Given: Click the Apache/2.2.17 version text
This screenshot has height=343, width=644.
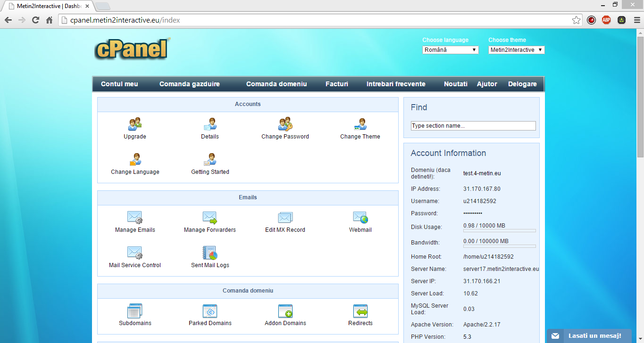Looking at the screenshot, I should coord(482,325).
